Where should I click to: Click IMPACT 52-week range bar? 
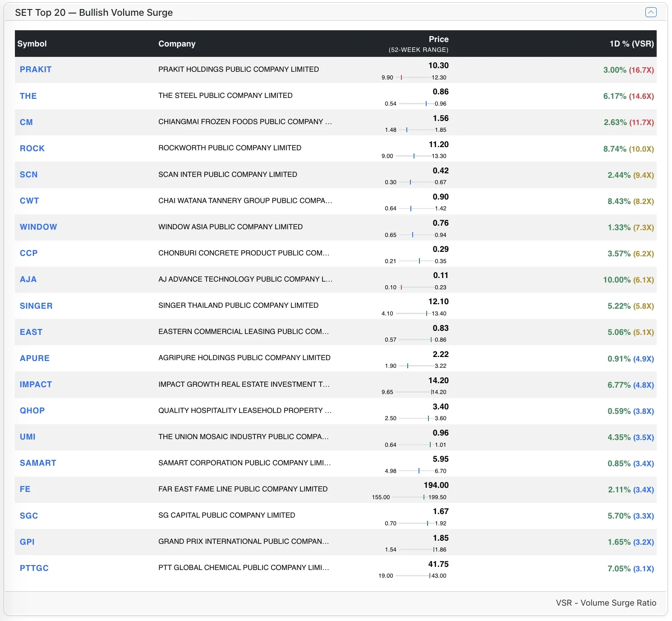click(x=413, y=392)
